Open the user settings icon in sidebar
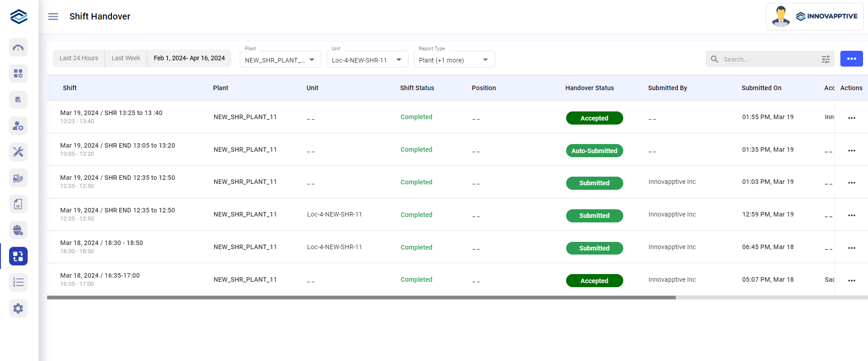This screenshot has width=868, height=361. click(18, 126)
